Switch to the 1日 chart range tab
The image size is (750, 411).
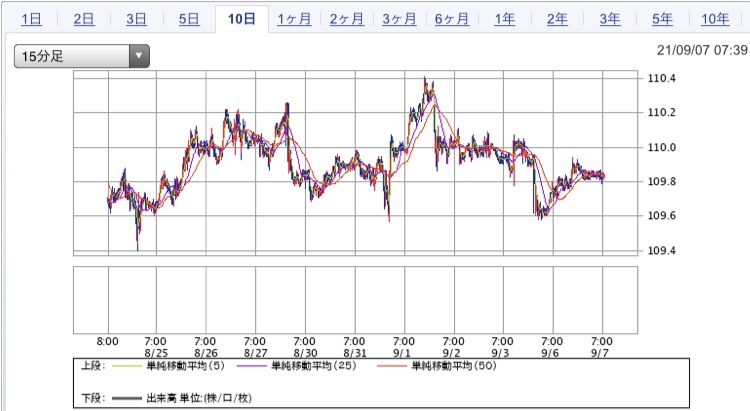31,19
